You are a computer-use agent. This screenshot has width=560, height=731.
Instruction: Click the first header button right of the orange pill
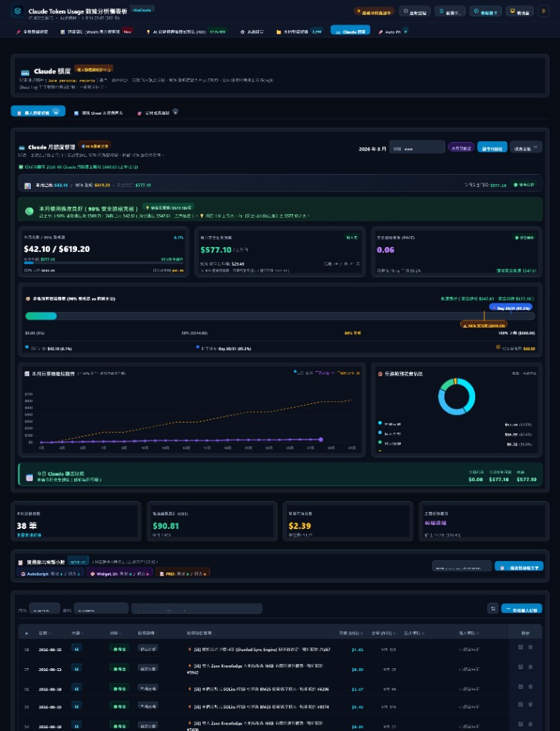pos(414,11)
